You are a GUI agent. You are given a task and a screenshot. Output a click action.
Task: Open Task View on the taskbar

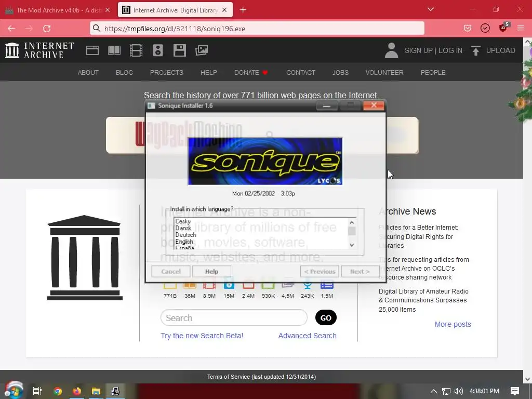pos(37,391)
